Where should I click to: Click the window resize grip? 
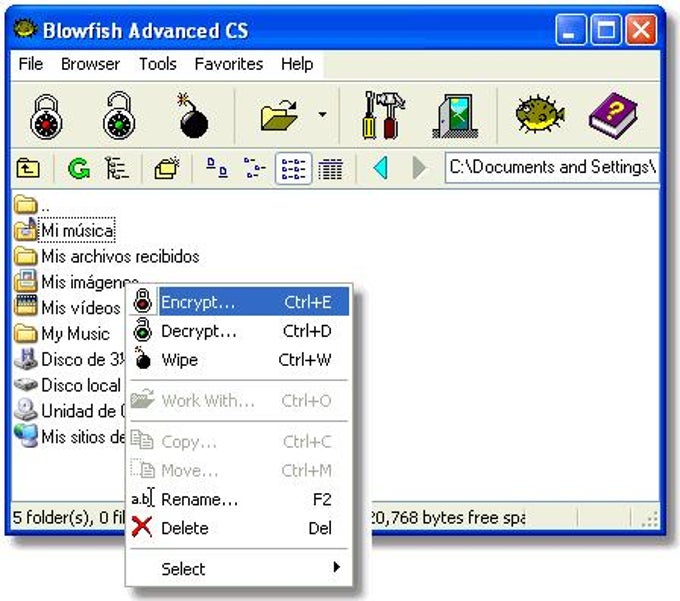(650, 518)
